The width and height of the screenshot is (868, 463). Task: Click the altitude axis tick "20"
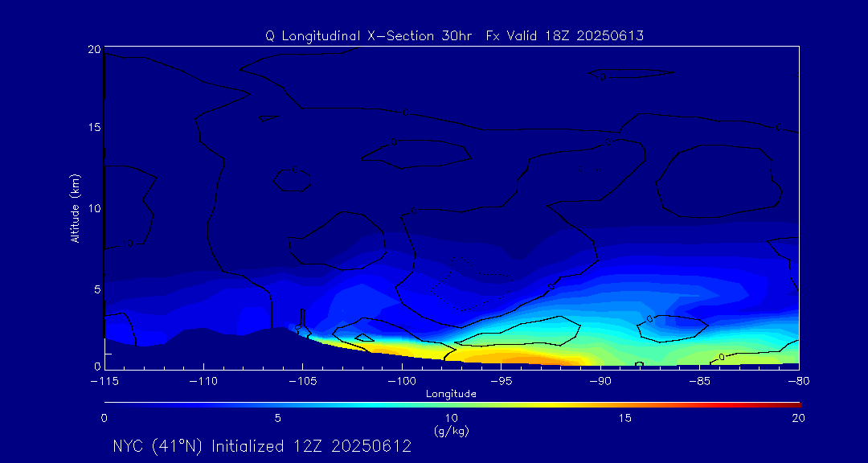click(94, 49)
